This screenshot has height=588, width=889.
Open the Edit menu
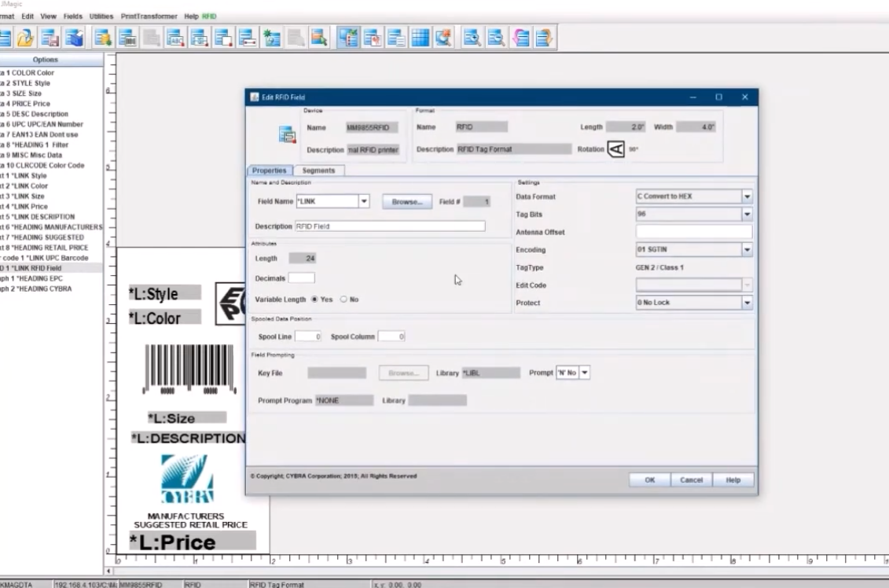click(x=28, y=17)
